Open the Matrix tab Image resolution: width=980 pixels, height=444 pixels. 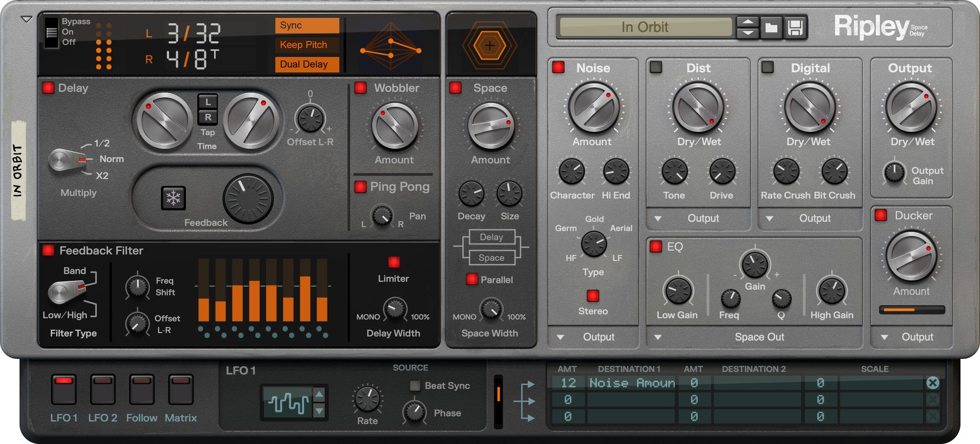pos(180,389)
